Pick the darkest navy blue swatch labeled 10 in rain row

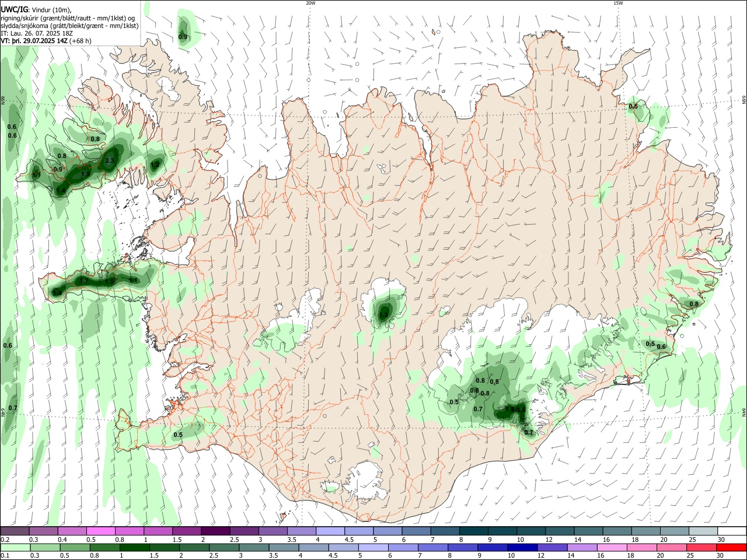pyautogui.click(x=522, y=547)
